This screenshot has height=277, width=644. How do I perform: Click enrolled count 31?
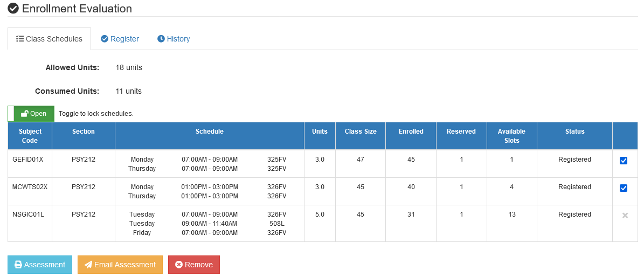pyautogui.click(x=411, y=214)
